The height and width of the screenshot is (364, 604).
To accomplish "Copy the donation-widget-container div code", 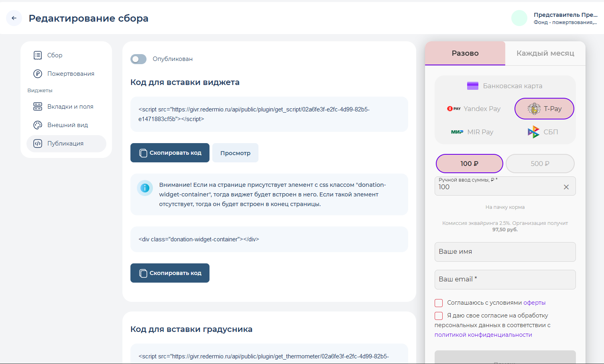I will [170, 273].
